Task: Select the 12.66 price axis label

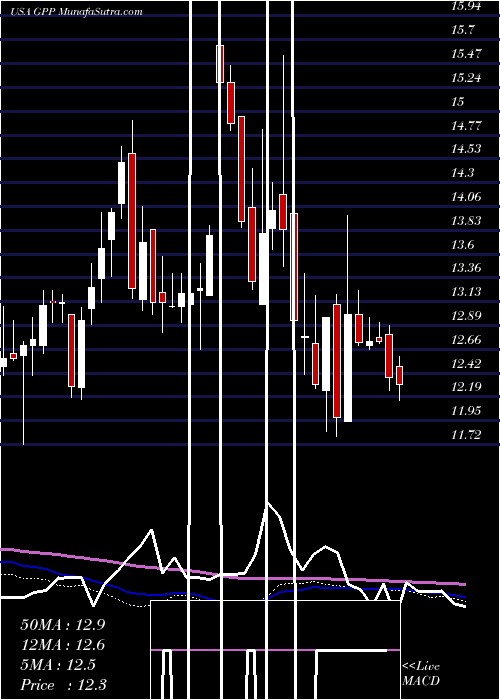Action: pos(467,340)
